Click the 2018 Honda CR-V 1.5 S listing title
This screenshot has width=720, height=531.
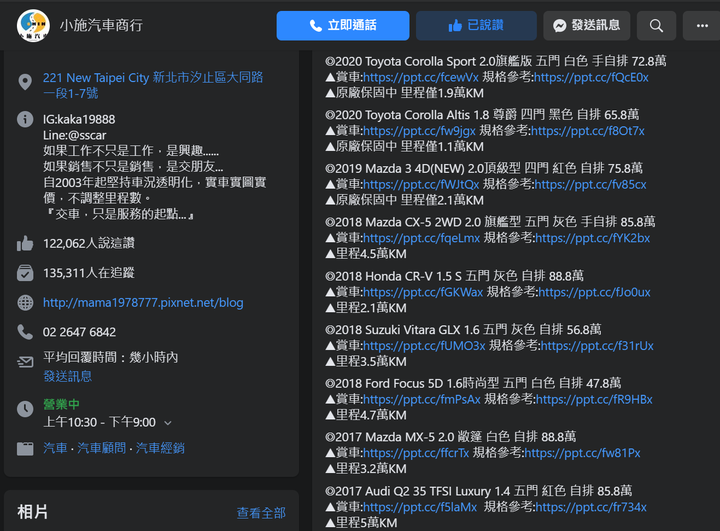[454, 276]
